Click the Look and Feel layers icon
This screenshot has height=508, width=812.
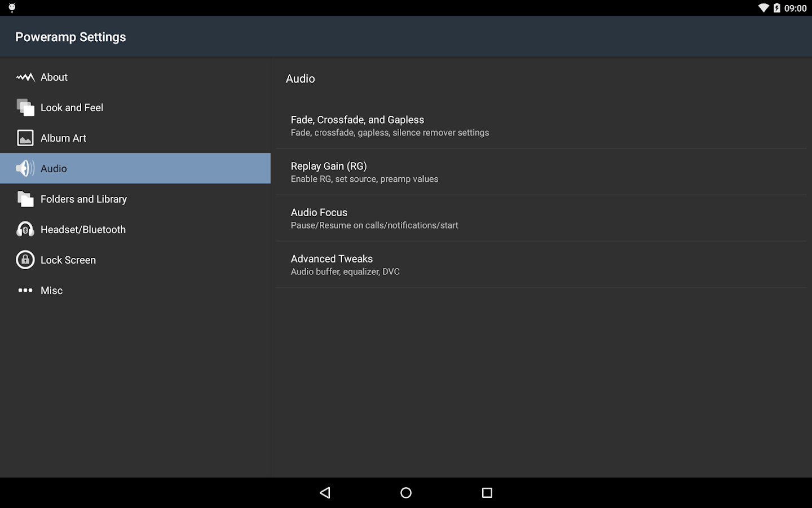coord(25,107)
